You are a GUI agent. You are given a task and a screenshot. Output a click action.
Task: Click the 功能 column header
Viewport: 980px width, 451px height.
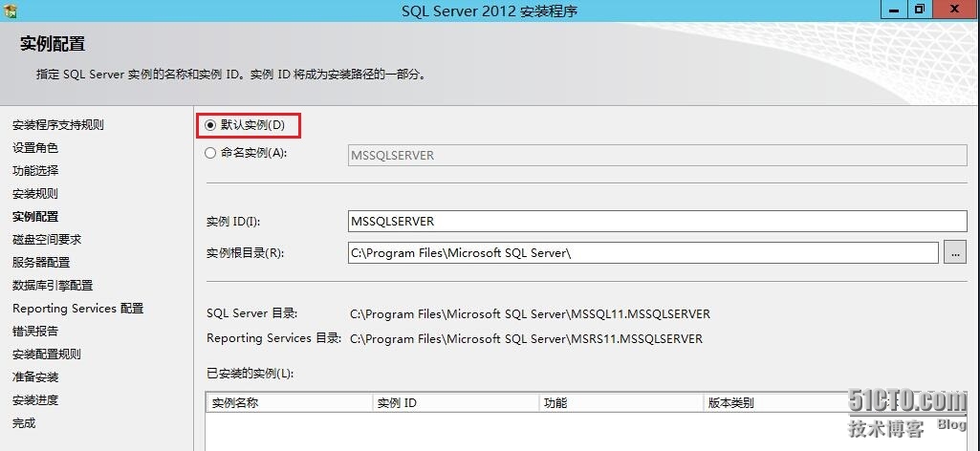[621, 403]
